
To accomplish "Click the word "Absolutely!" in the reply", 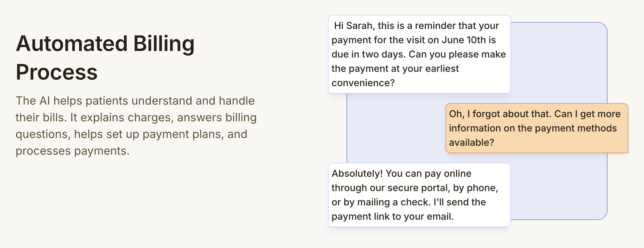I will [357, 173].
